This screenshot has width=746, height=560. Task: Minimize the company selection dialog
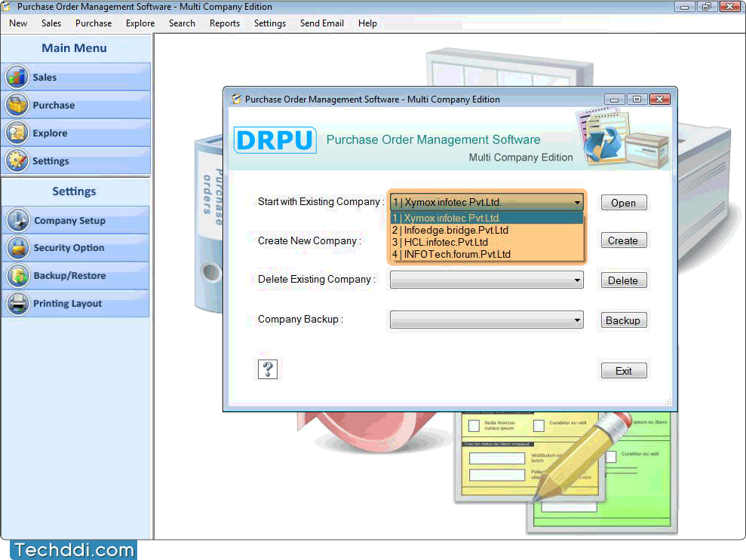tap(614, 99)
